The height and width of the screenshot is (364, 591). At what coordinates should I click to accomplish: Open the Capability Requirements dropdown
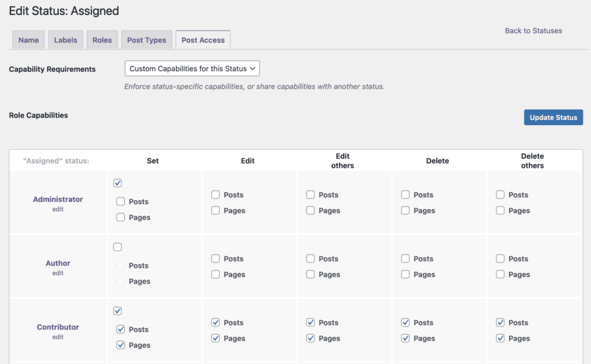(x=192, y=68)
